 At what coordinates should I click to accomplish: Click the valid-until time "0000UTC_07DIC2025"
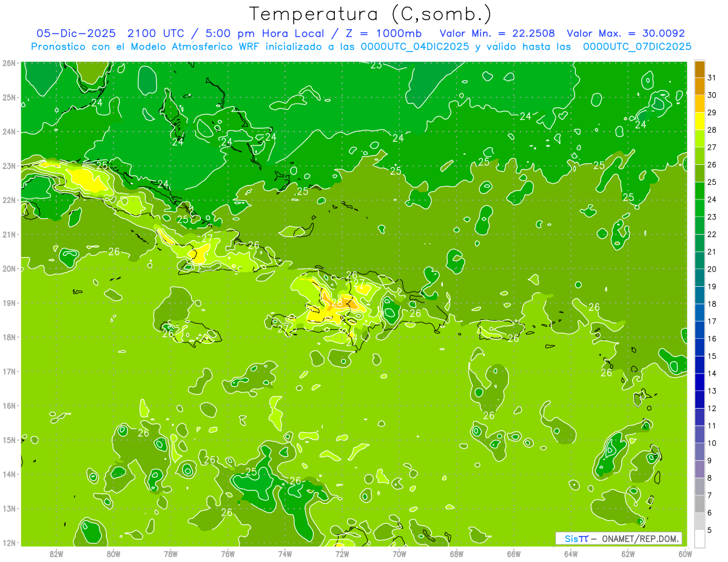point(637,47)
